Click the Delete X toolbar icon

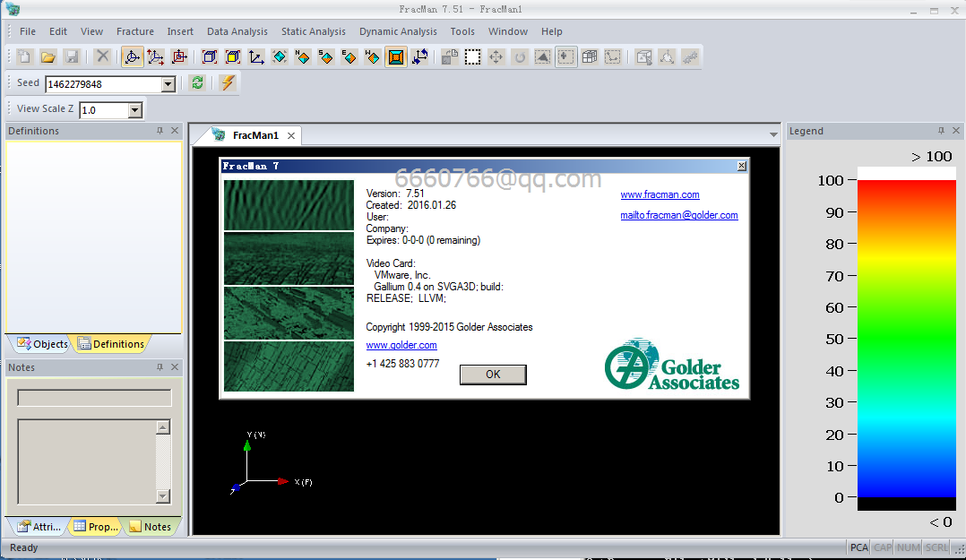[103, 57]
